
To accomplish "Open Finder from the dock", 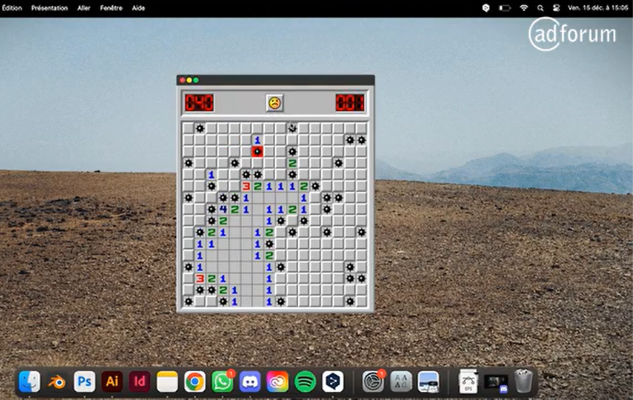I will [x=30, y=381].
